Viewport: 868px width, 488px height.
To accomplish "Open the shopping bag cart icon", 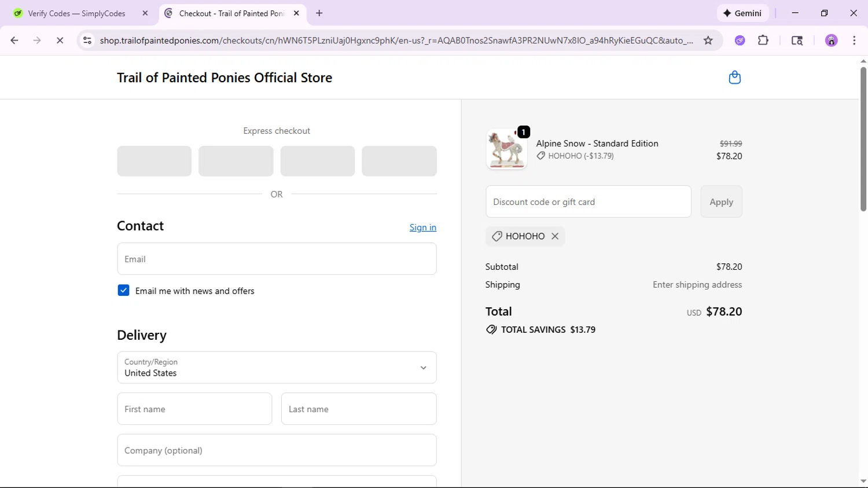I will 734,78.
